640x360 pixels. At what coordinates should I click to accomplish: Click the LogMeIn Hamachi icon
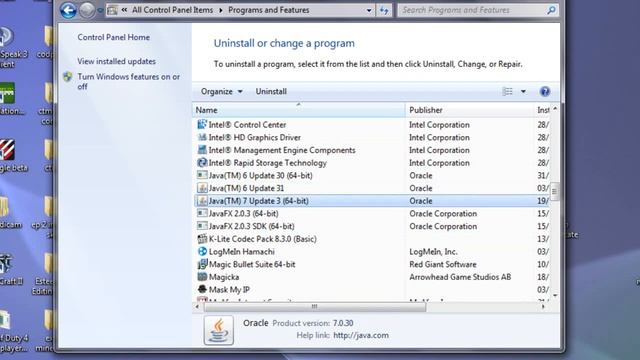click(x=202, y=251)
